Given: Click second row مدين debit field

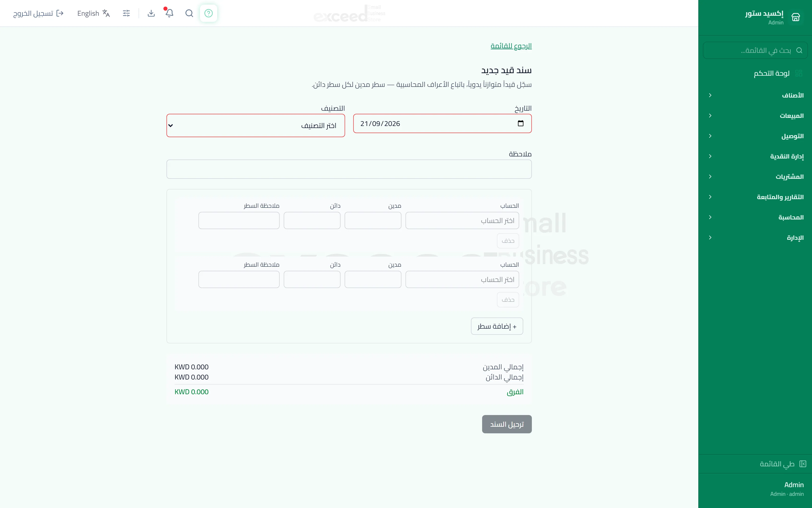Looking at the screenshot, I should tap(373, 280).
